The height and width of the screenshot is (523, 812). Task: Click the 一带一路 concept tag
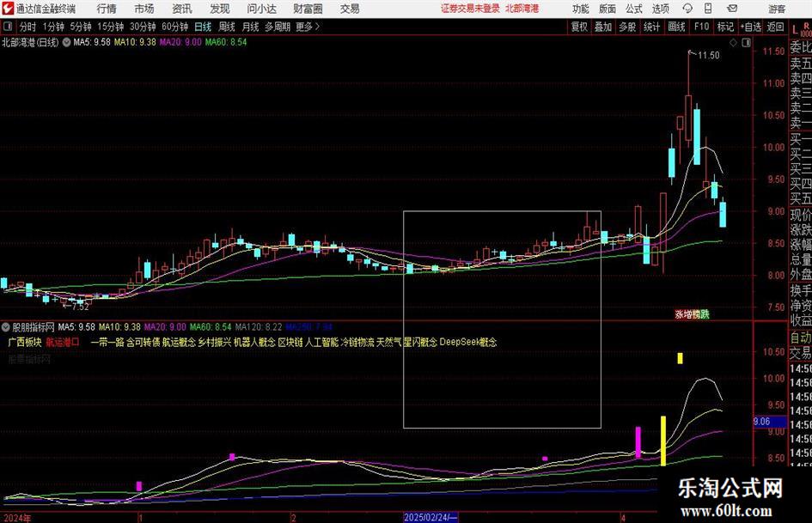click(107, 342)
